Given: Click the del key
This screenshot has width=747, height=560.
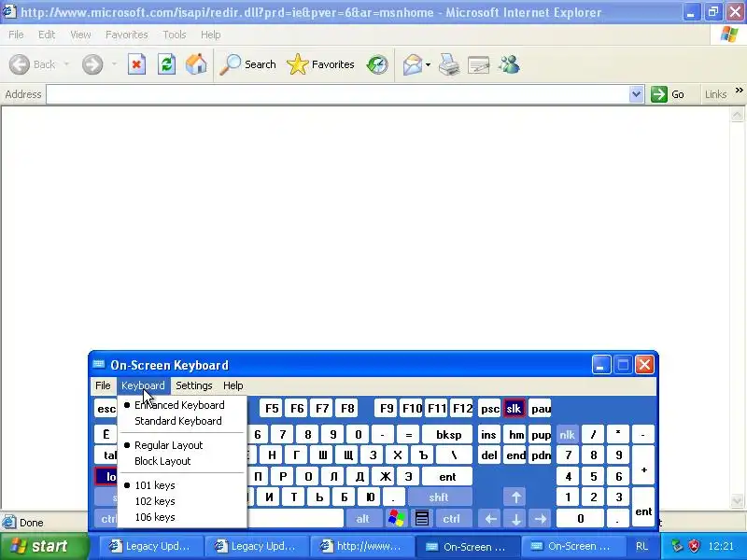Looking at the screenshot, I should (489, 455).
